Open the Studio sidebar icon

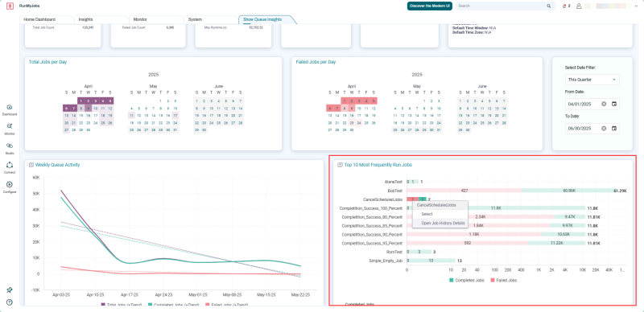[10, 146]
